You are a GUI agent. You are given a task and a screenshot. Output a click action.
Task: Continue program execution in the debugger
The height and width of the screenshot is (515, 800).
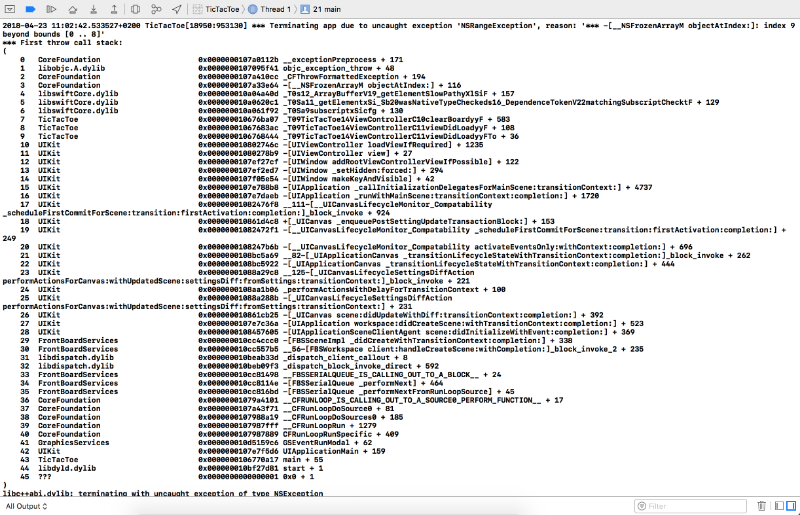click(x=51, y=9)
